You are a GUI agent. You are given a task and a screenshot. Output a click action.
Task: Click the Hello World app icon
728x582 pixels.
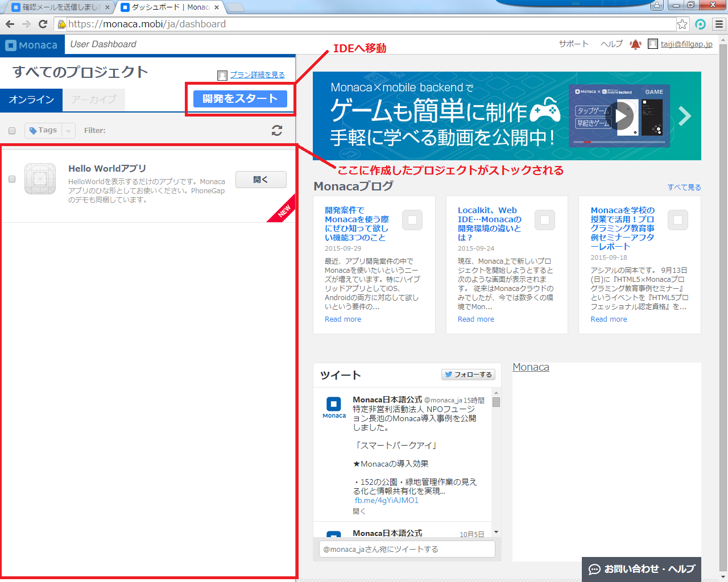pos(40,179)
